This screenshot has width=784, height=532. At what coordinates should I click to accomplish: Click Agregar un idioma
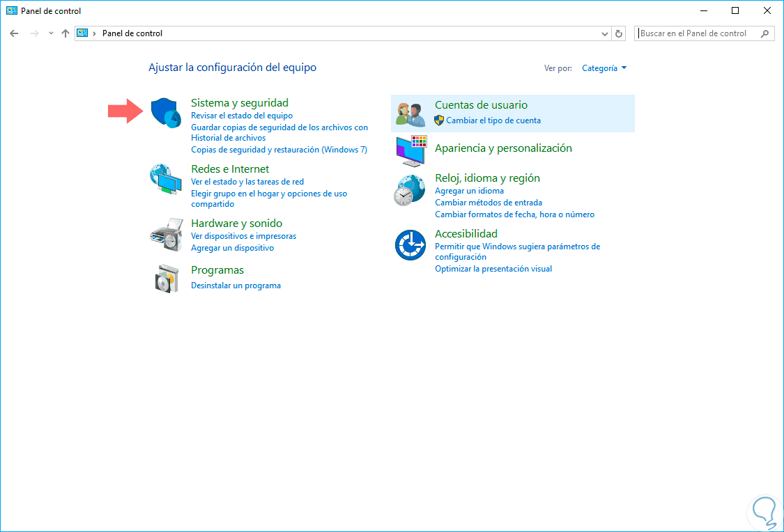tap(470, 191)
